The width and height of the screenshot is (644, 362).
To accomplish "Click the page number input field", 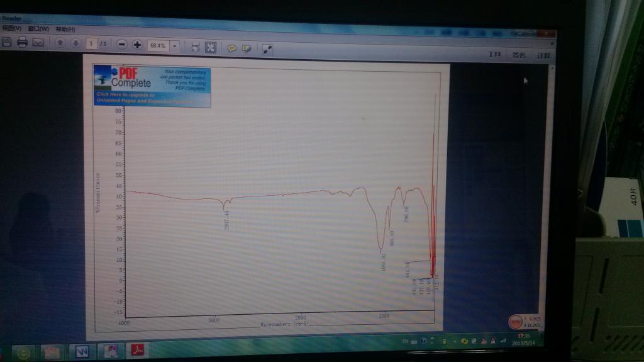I will pos(91,43).
